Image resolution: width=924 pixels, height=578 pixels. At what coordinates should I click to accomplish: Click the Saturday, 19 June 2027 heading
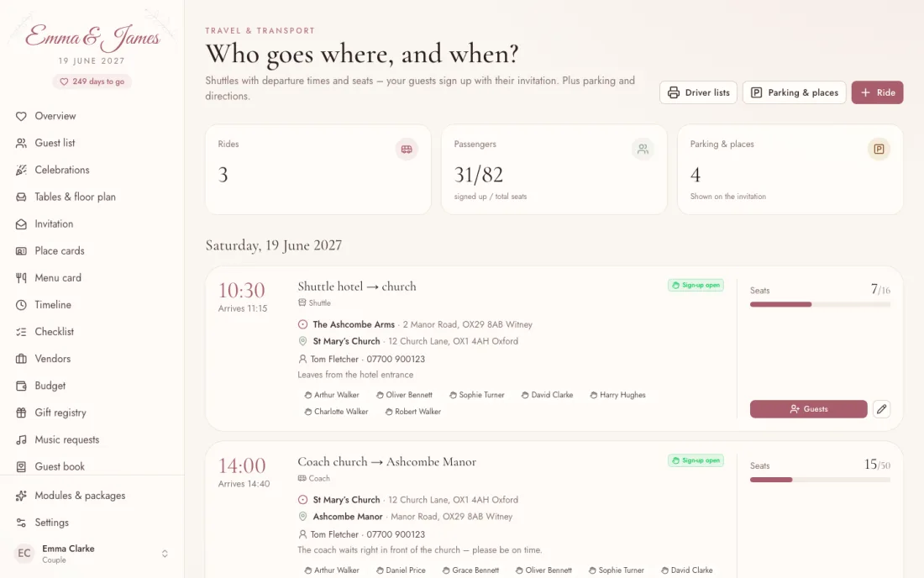(x=274, y=245)
